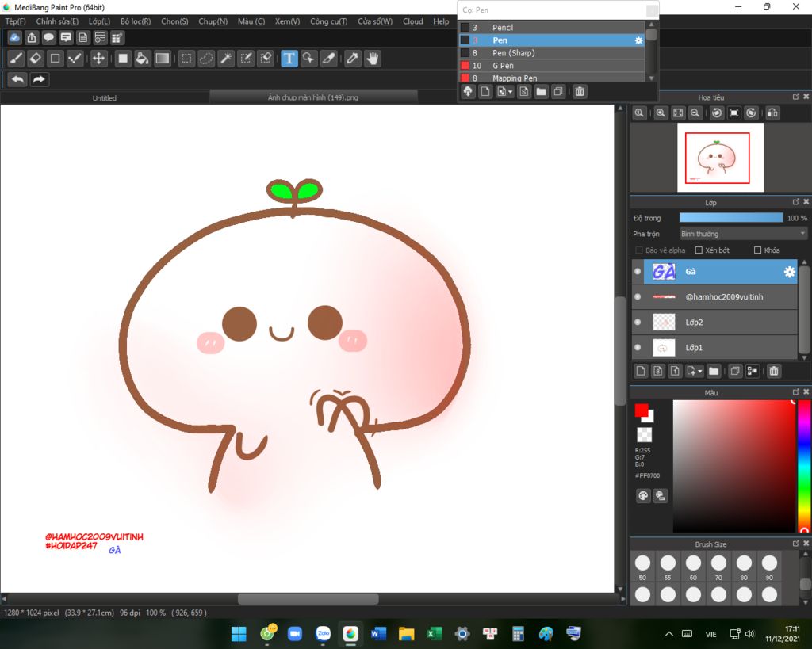Open the Pha trộn blend mode dropdown
Viewport: 812px width, 649px height.
743,234
